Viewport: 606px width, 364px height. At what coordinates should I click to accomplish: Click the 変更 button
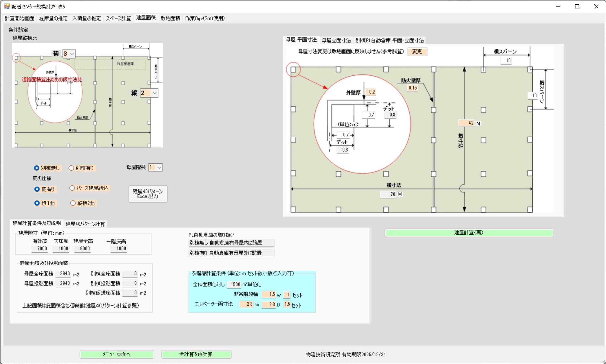417,51
